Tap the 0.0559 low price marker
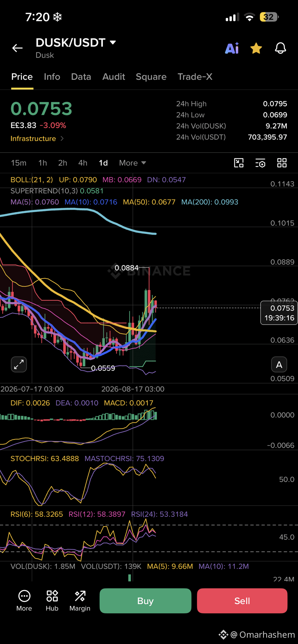298x644 pixels. coord(103,368)
